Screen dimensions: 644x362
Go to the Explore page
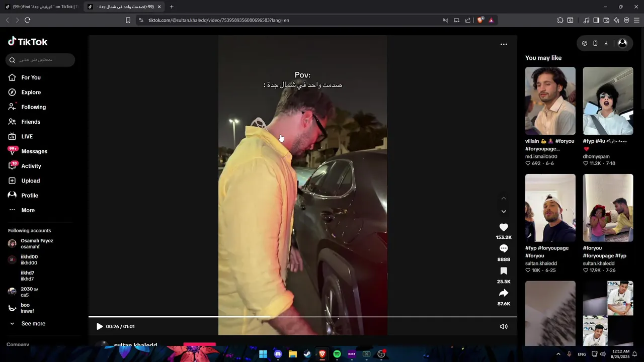(31, 93)
